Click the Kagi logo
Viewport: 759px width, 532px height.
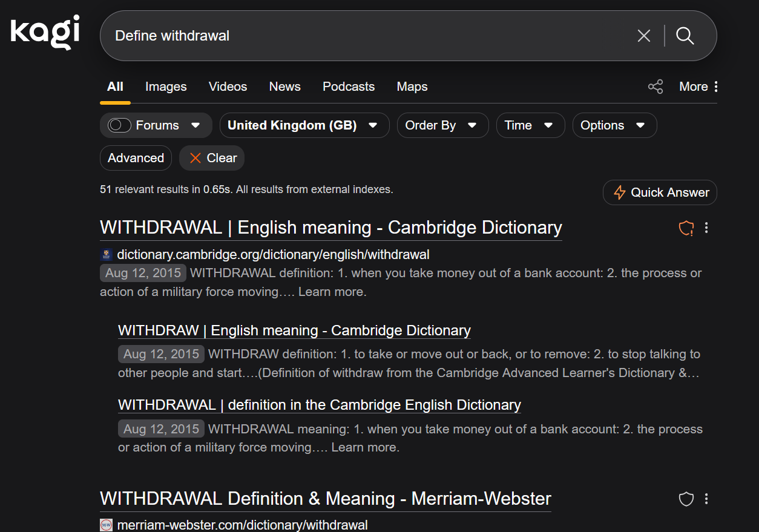tap(45, 33)
